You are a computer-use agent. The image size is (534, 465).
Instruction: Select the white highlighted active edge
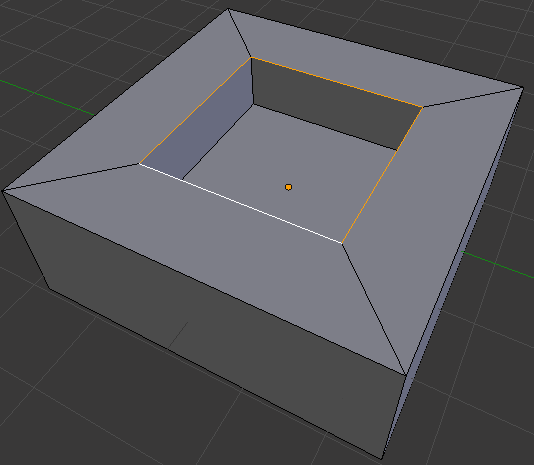[240, 203]
